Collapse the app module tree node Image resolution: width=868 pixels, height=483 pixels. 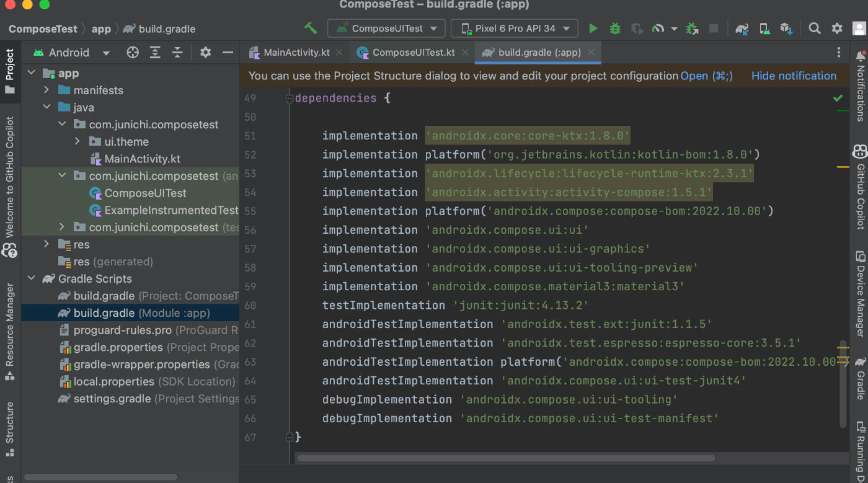[32, 73]
